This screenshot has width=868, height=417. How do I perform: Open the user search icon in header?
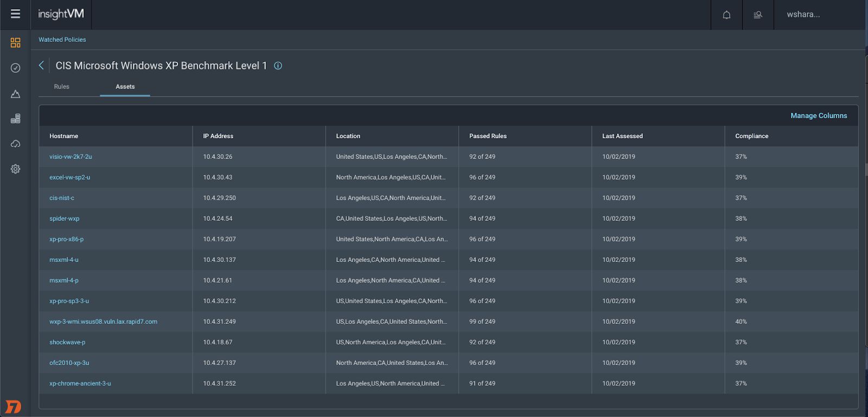pyautogui.click(x=758, y=15)
